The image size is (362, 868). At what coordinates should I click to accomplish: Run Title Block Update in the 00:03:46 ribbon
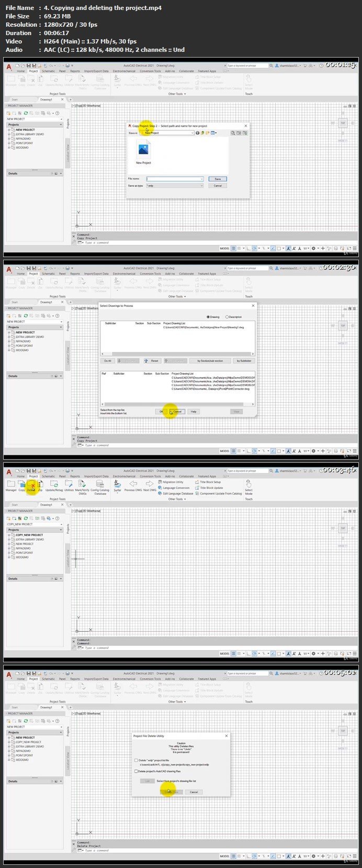click(x=209, y=488)
